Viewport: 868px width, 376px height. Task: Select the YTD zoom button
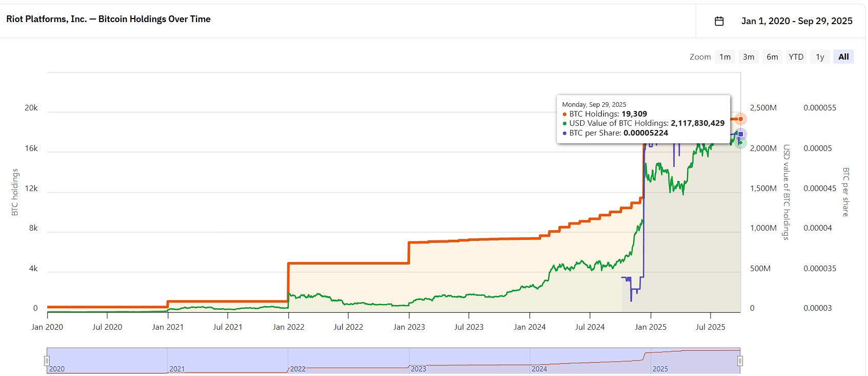point(796,57)
